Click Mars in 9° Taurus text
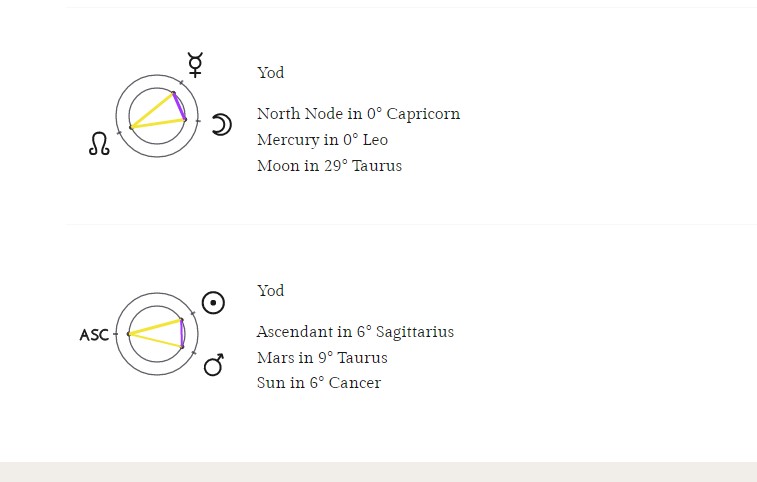This screenshot has height=482, width=757. tap(322, 358)
